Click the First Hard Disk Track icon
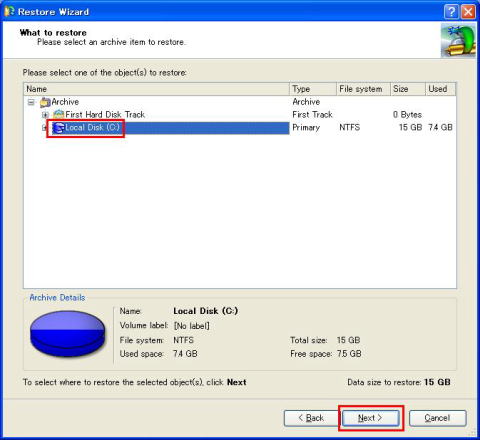Screen dimensions: 480x440 [x=58, y=115]
